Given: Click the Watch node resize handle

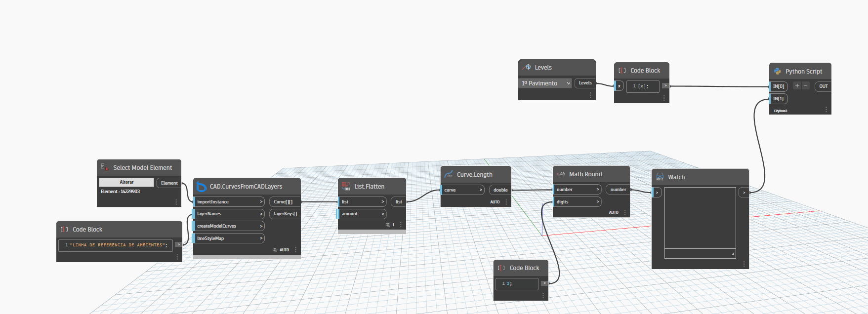Looking at the screenshot, I should tap(733, 254).
